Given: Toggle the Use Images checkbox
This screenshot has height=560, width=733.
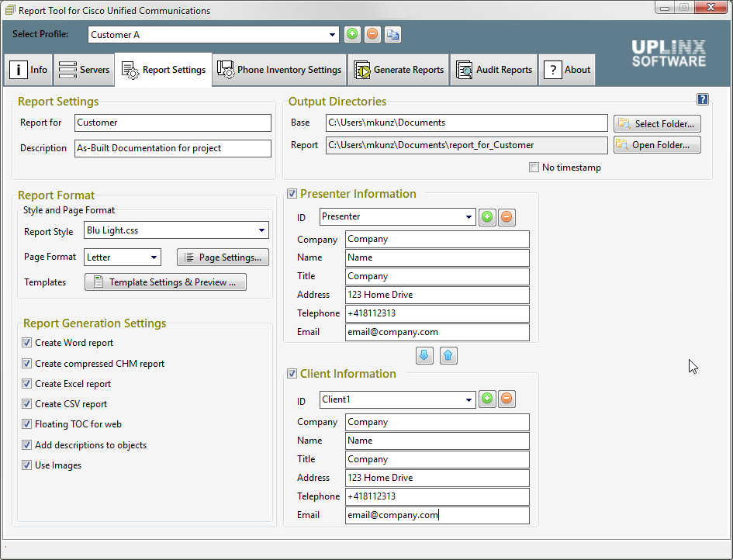Looking at the screenshot, I should 26,465.
